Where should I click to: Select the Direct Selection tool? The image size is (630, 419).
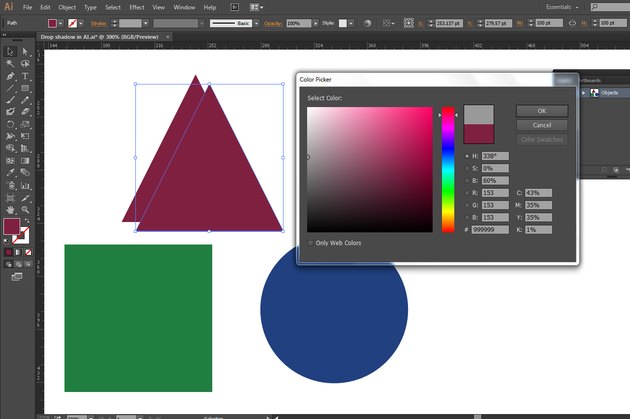coord(25,51)
